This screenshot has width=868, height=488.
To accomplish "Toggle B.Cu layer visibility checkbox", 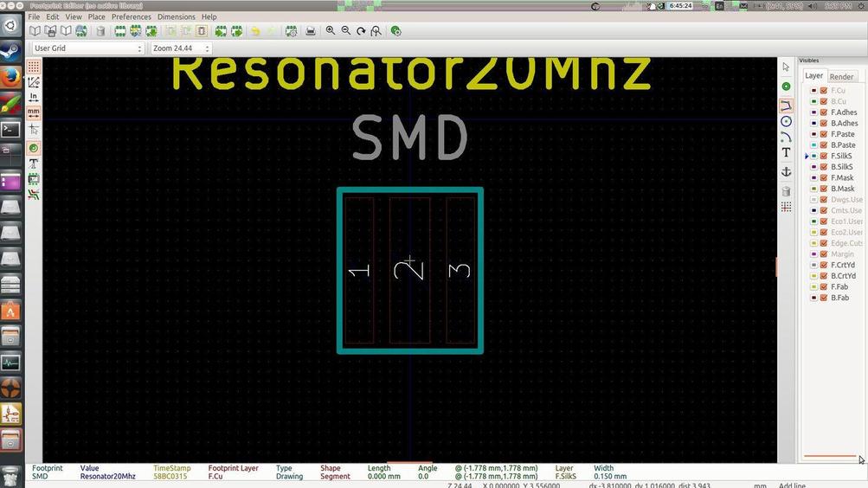I will click(824, 101).
